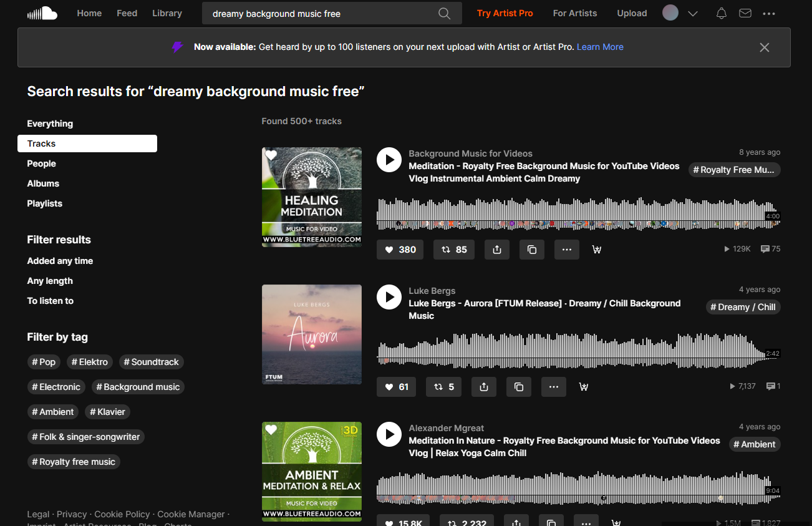Open For Artists page
The image size is (812, 526).
tap(575, 13)
